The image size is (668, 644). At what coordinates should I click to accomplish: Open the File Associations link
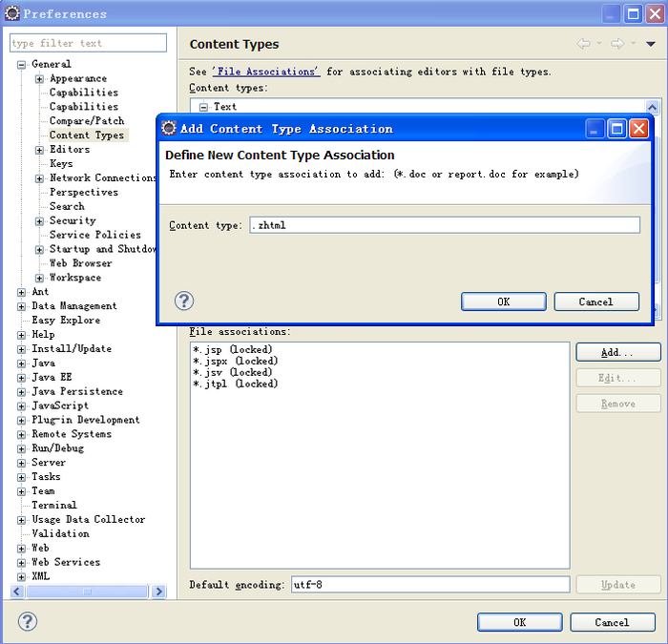click(265, 72)
